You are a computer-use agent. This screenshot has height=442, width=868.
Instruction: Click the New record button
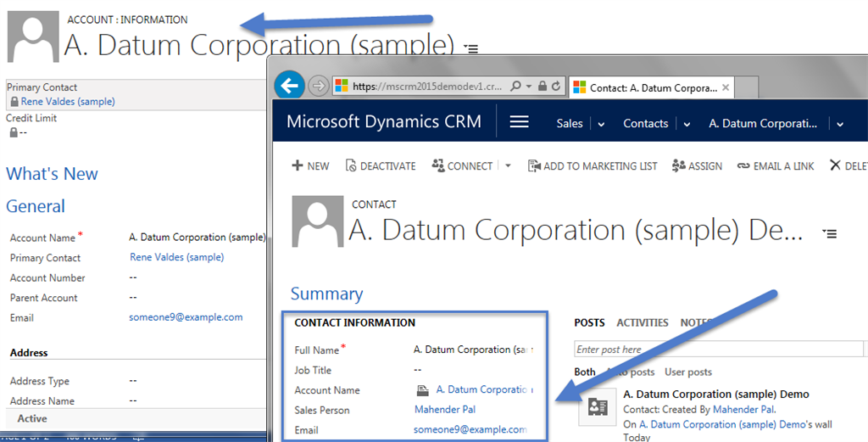coord(310,166)
